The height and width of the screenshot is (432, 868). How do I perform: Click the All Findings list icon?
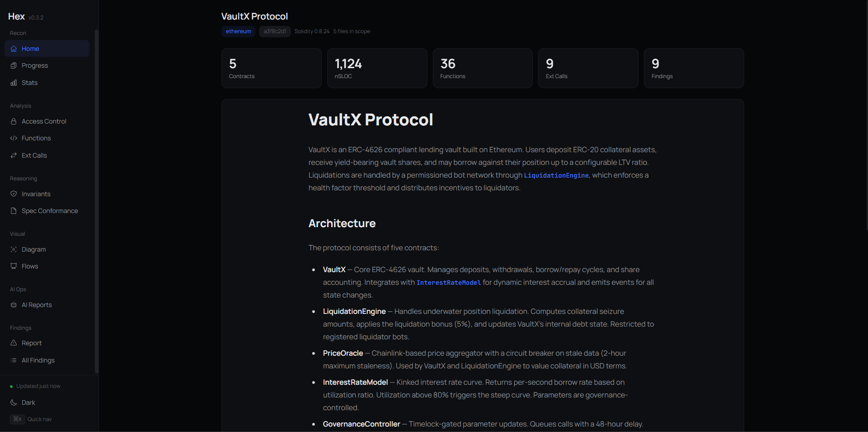click(x=14, y=360)
